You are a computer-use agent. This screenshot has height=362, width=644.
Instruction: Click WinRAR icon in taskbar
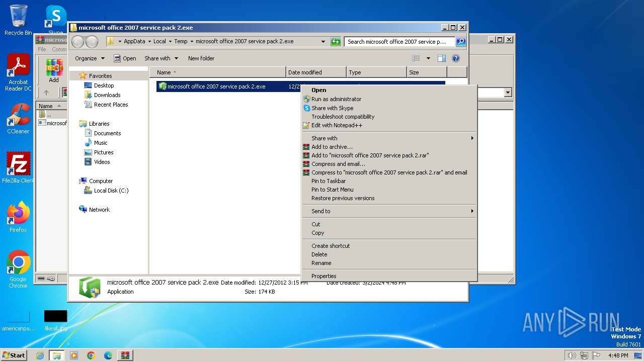click(125, 355)
